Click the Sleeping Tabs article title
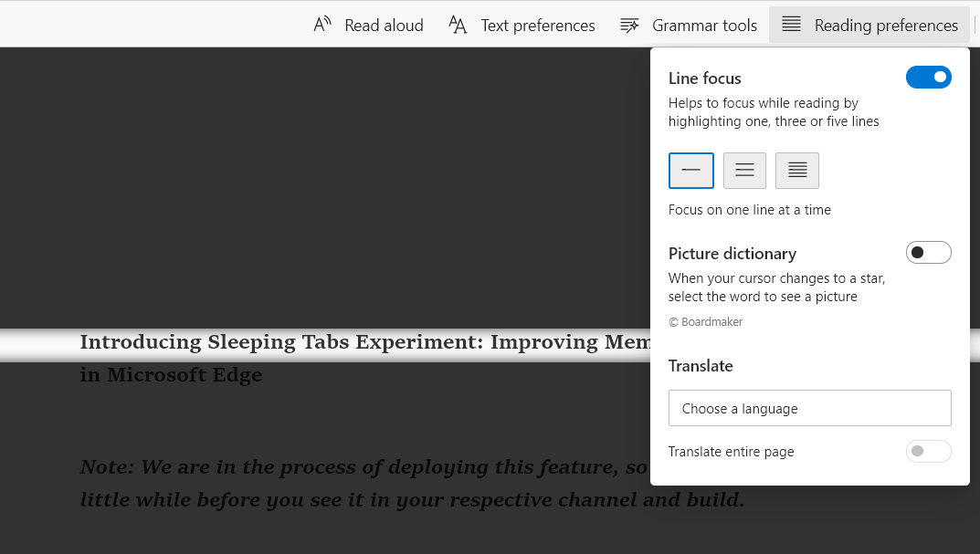 (x=365, y=342)
